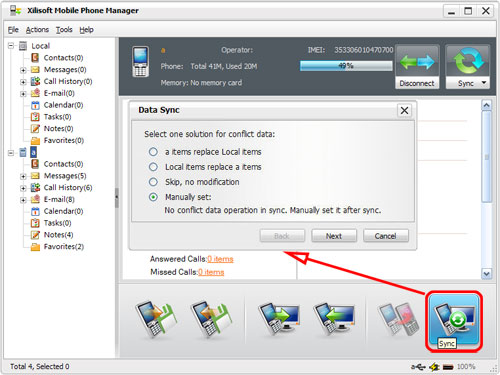Click the greyed phone-to-phone transfer icon

399,318
